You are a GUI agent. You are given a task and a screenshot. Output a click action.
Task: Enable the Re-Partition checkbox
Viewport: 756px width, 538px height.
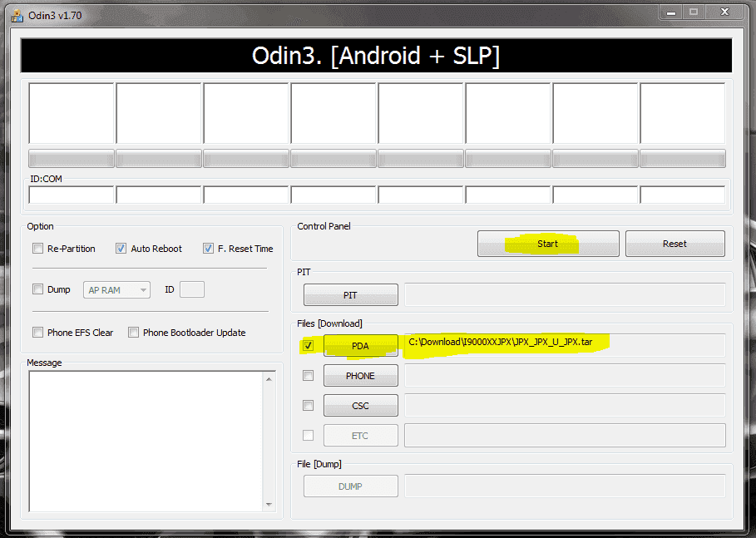pos(37,249)
